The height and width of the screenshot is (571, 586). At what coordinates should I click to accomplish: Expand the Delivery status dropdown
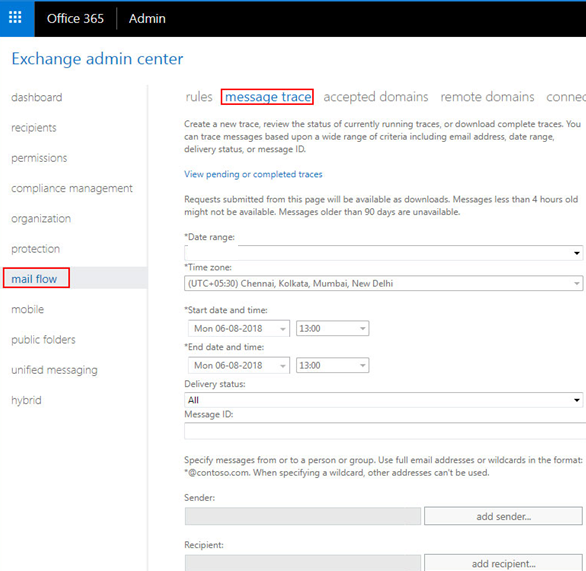pyautogui.click(x=383, y=400)
